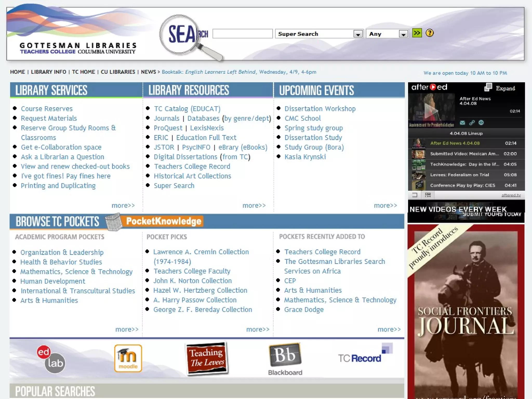Viewport: 532px width, 399px height.
Task: Click the email share icon in After Ed player
Action: coord(462,123)
